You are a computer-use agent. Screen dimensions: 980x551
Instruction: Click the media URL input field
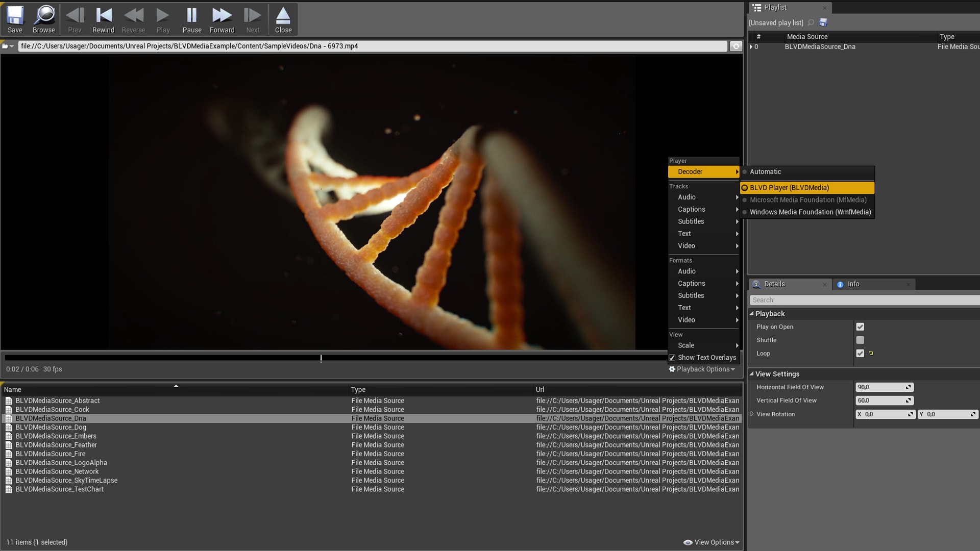tap(373, 46)
